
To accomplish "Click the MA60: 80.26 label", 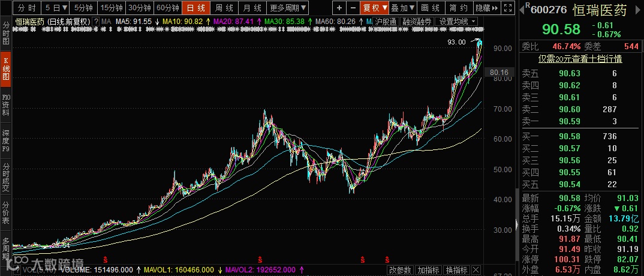I will 335,22.
